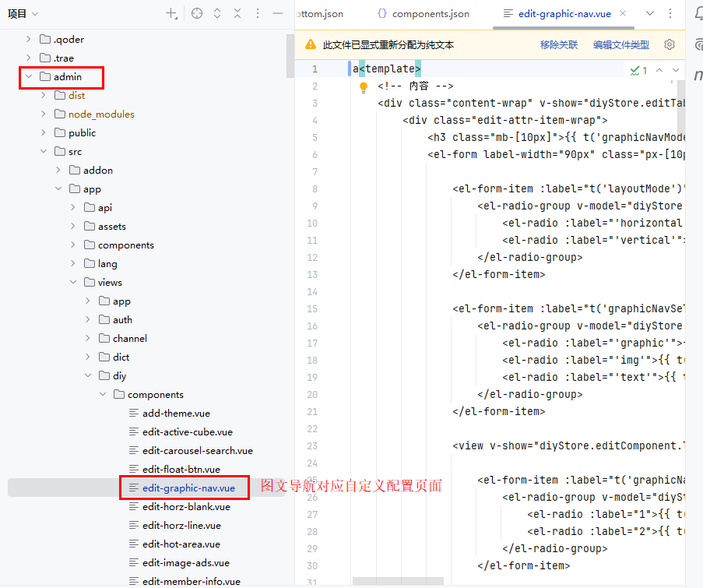Switch to the partially visible bottom.json tab
703x588 pixels.
point(320,14)
